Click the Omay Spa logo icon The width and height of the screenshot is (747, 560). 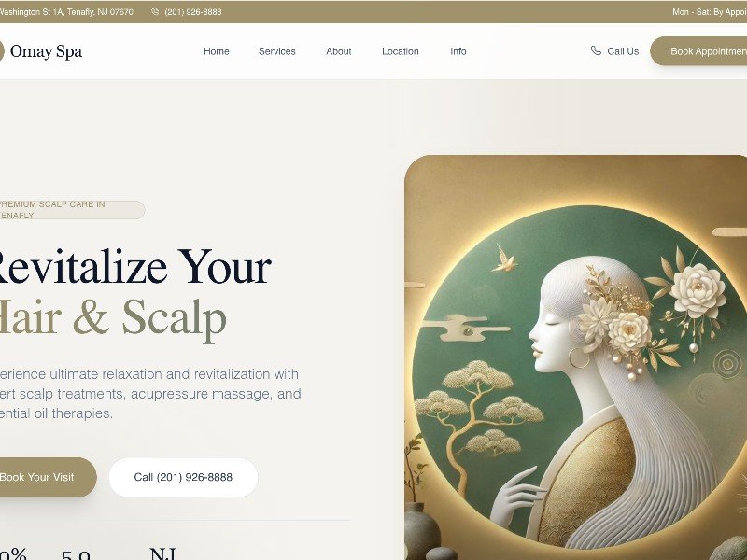point(2,51)
